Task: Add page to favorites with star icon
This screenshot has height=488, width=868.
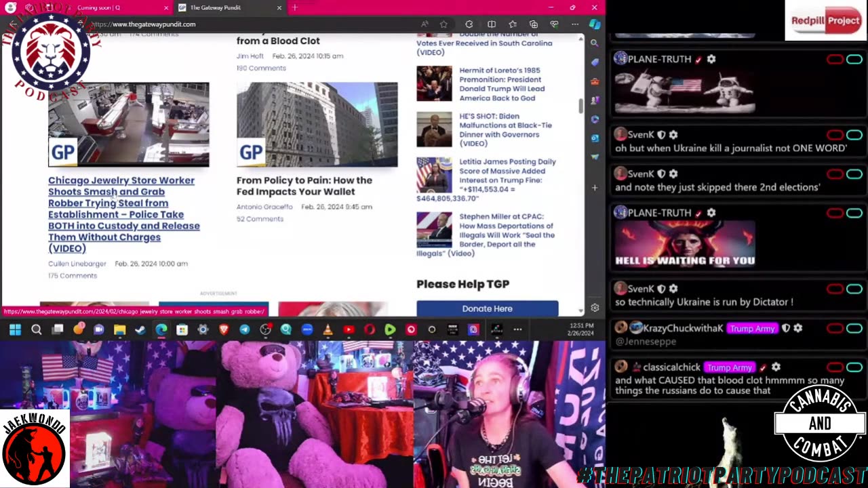Action: [x=443, y=24]
